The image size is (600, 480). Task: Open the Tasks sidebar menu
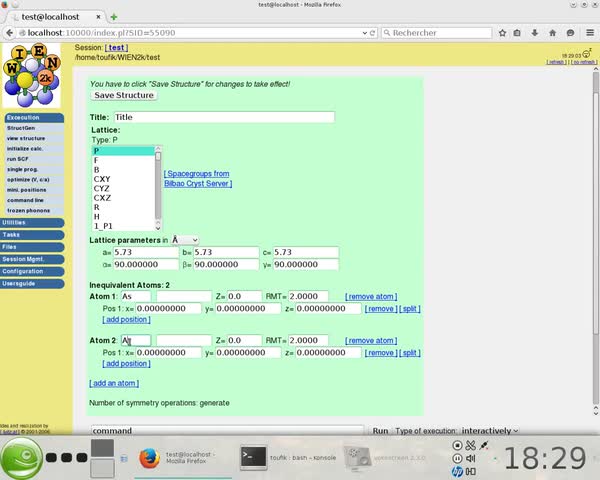(x=32, y=235)
